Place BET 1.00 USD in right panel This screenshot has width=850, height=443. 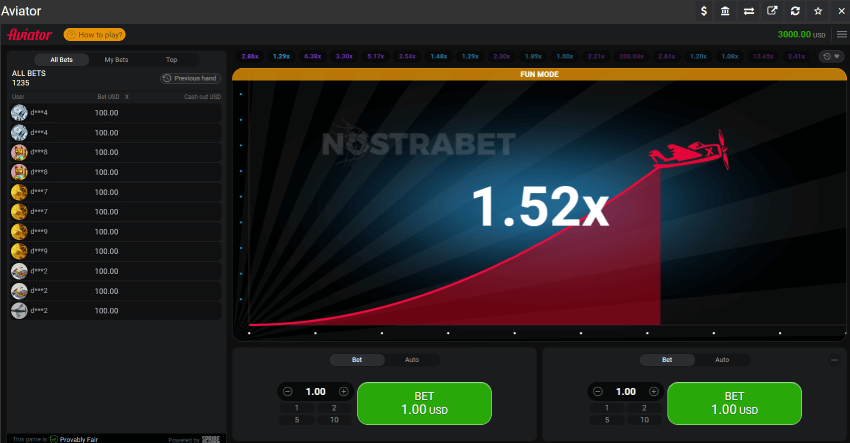pos(735,403)
